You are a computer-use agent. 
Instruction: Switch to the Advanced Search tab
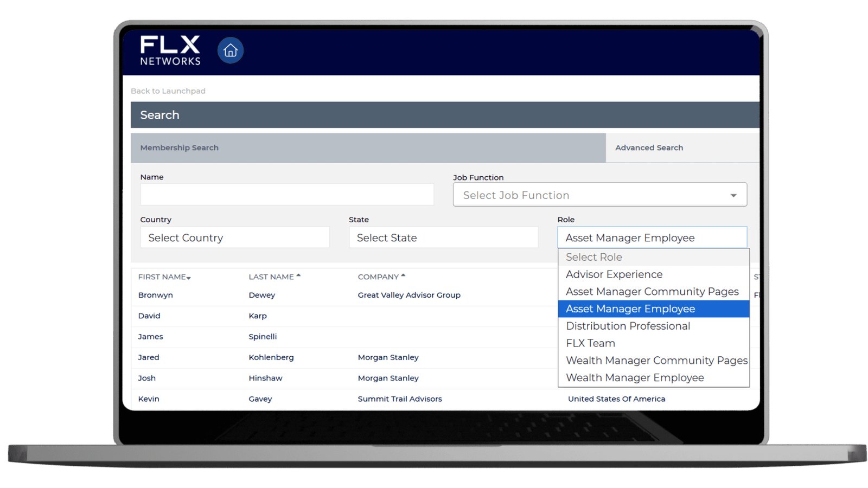(x=649, y=148)
